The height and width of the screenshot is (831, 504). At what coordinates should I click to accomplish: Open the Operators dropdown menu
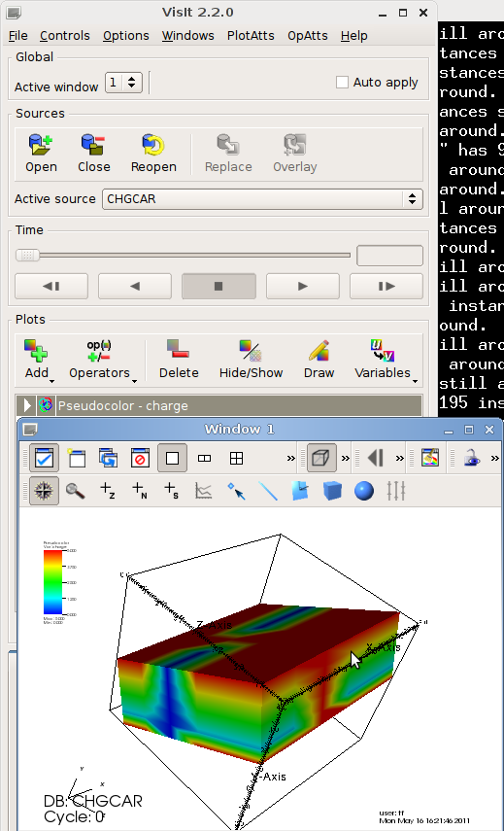(103, 361)
